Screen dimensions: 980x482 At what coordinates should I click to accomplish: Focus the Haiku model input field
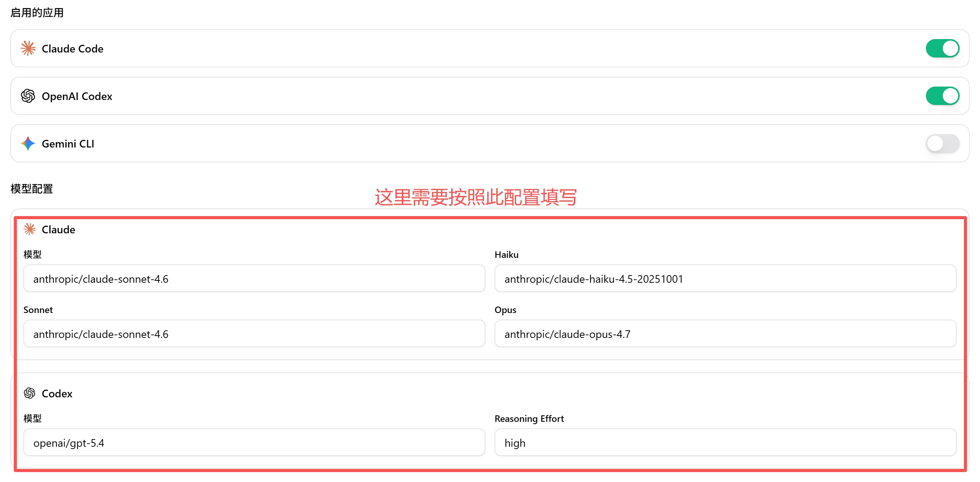[725, 279]
